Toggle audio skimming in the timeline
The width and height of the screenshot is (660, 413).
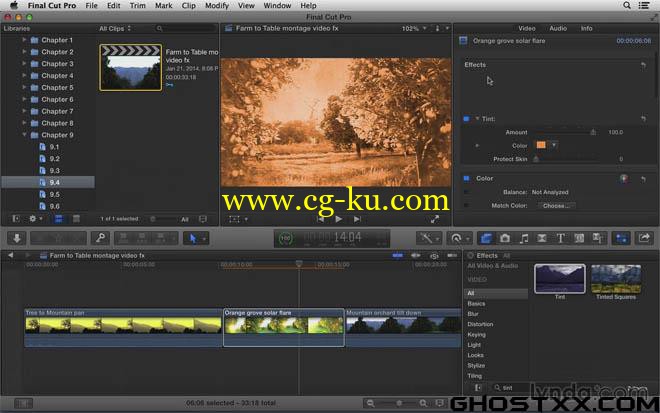click(415, 256)
